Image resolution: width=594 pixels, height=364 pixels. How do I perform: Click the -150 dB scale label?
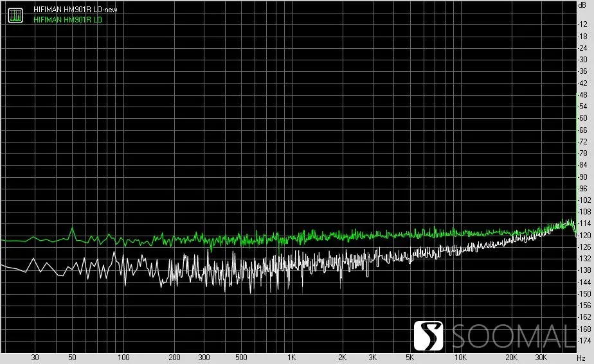pos(584,293)
